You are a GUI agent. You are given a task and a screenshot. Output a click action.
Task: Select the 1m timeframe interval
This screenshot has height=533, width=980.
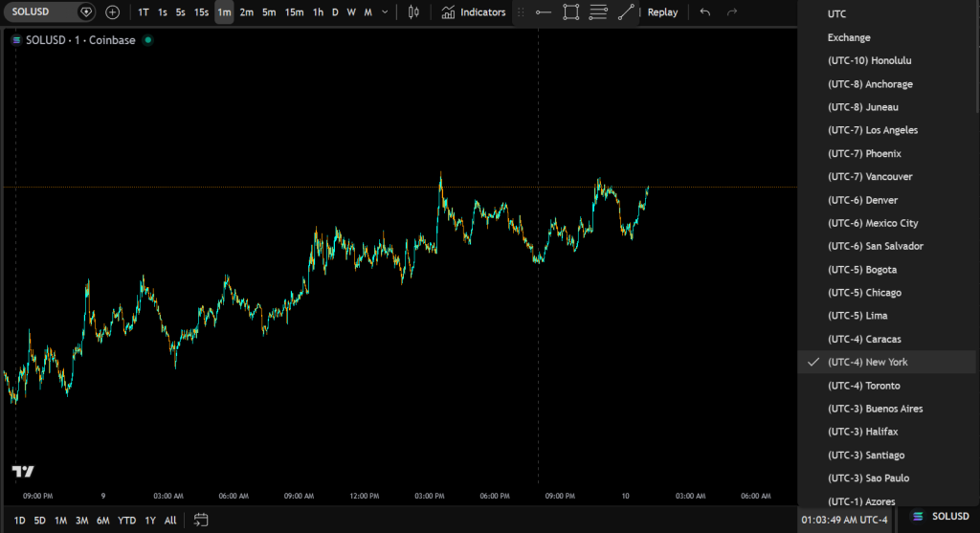click(224, 12)
